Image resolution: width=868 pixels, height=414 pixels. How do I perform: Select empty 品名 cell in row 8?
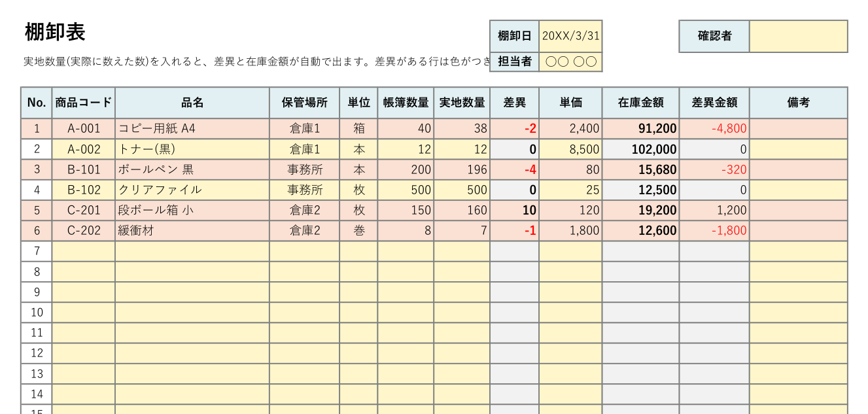192,271
